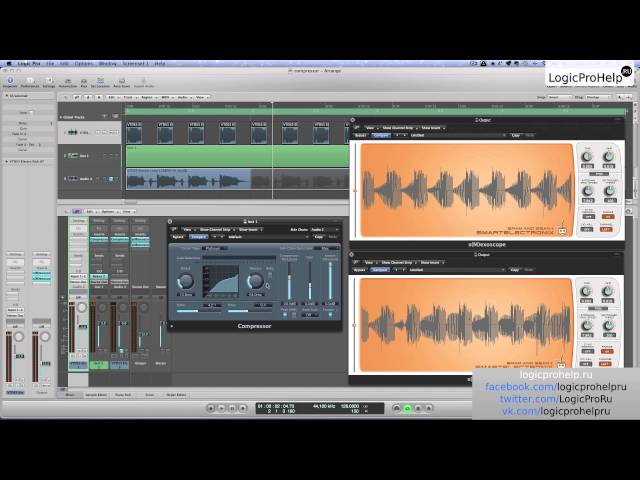Toggle Compare in the top s(M)exoscope window

(381, 135)
